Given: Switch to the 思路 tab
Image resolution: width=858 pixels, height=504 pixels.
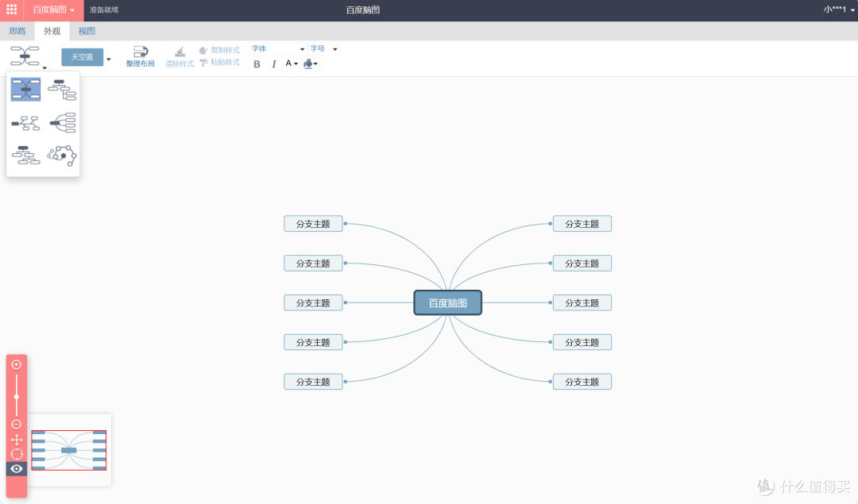Looking at the screenshot, I should click(17, 31).
